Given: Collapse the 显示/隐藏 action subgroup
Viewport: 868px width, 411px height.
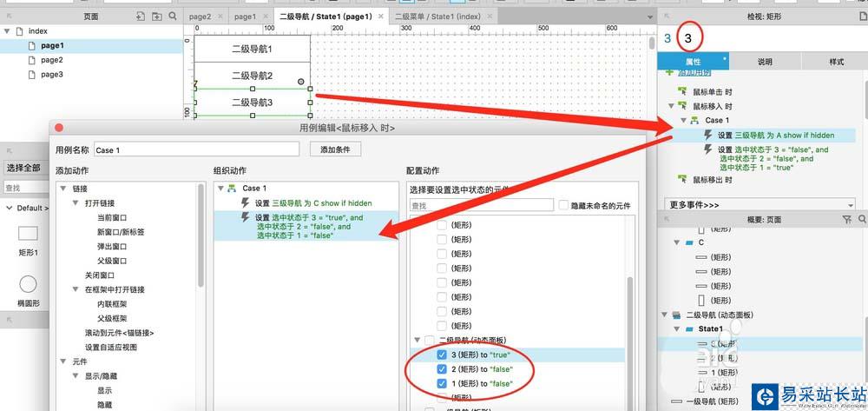Looking at the screenshot, I should tap(75, 375).
